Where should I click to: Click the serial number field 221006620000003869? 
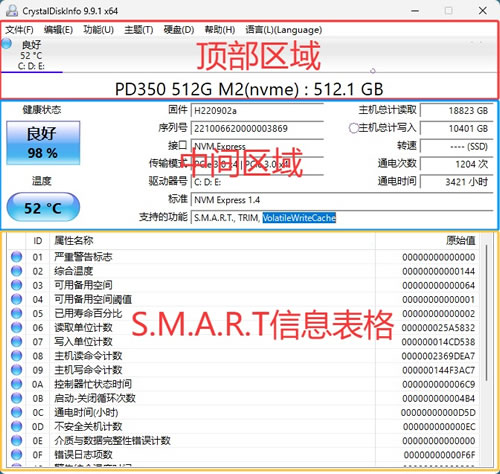pyautogui.click(x=257, y=128)
